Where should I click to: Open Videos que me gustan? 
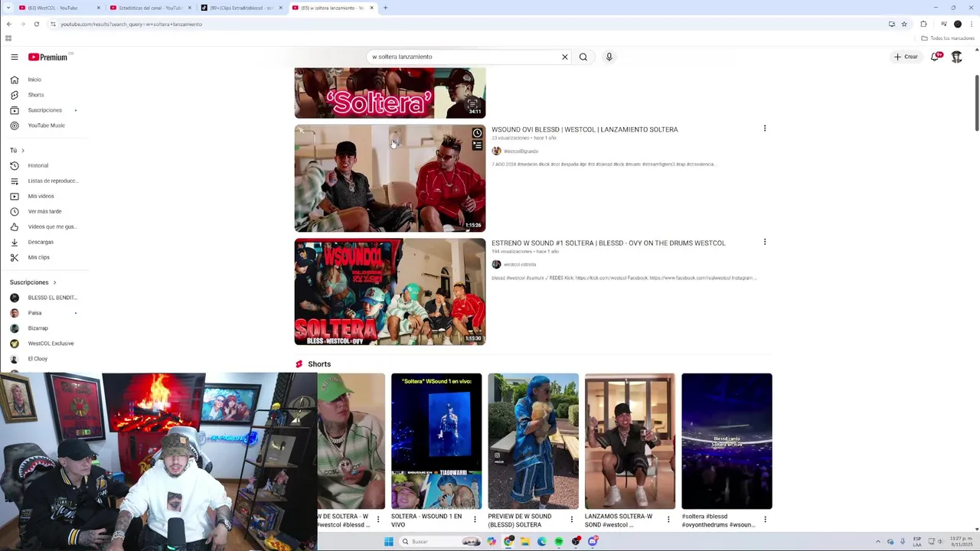coord(44,227)
